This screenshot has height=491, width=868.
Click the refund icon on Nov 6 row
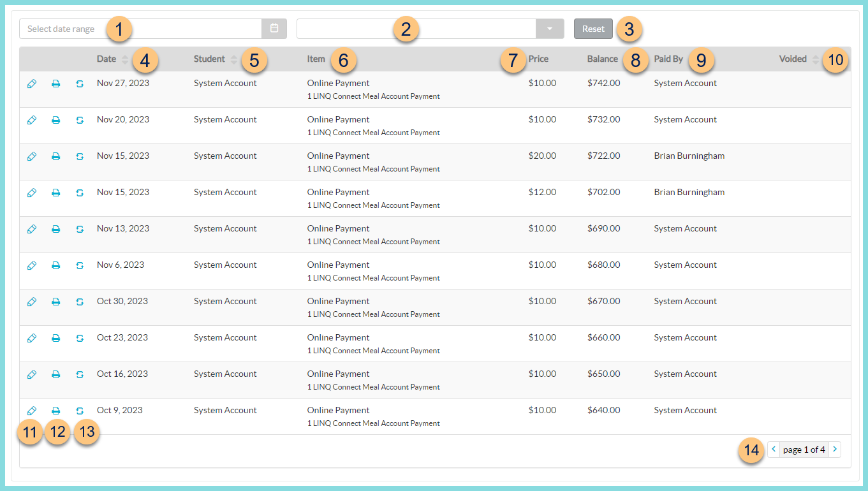pos(78,265)
